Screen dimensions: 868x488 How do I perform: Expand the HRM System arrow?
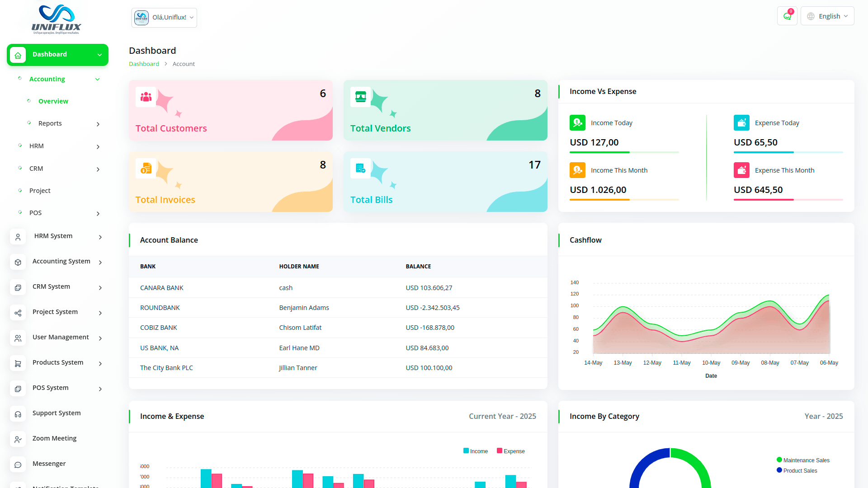100,237
